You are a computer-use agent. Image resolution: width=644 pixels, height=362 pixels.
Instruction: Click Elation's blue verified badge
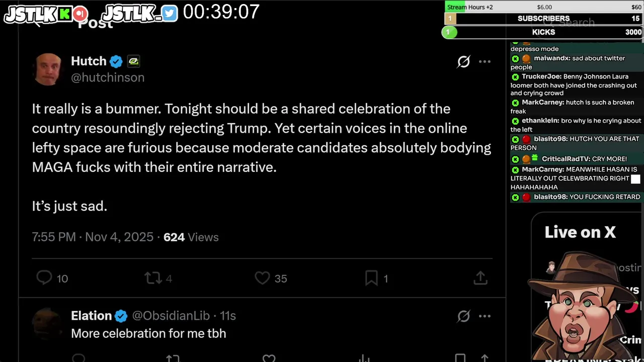click(x=121, y=316)
